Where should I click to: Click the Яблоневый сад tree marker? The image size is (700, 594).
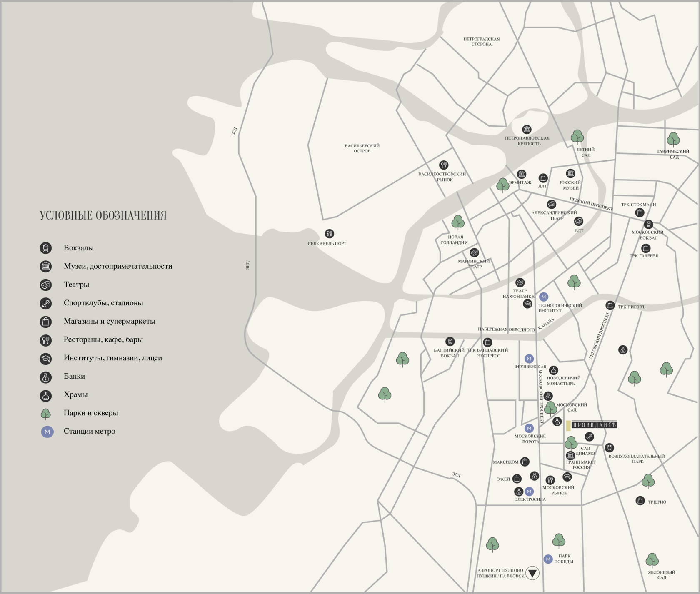point(652,561)
